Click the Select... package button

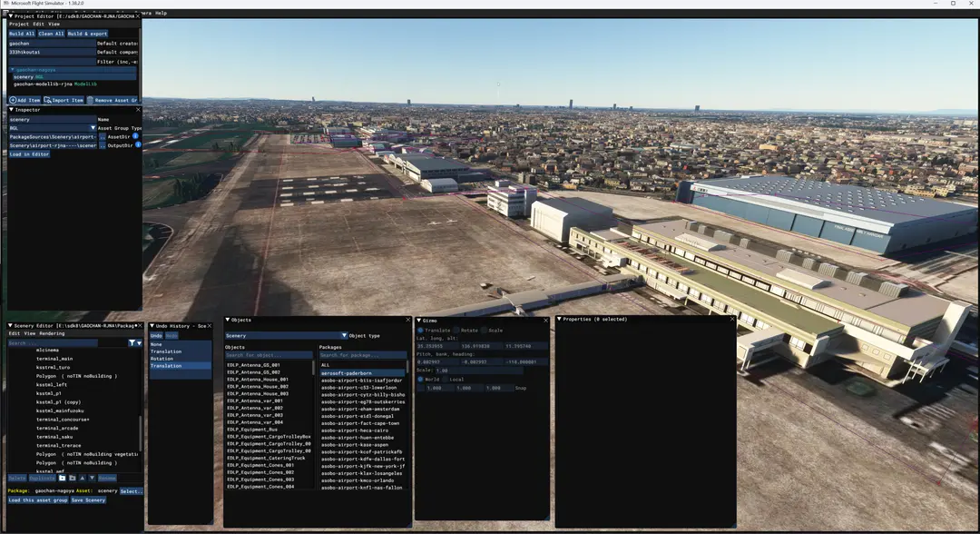tap(131, 490)
